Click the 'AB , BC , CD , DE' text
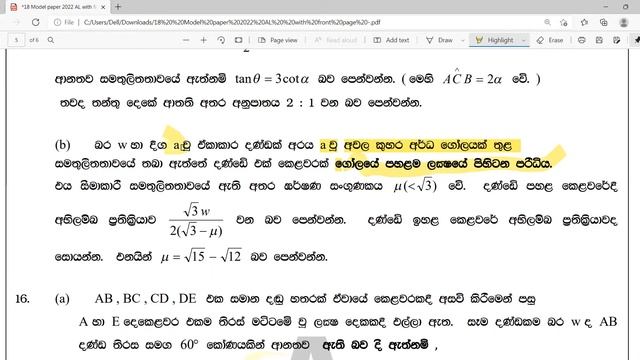Viewport: 640px width, 360px height. (145, 299)
